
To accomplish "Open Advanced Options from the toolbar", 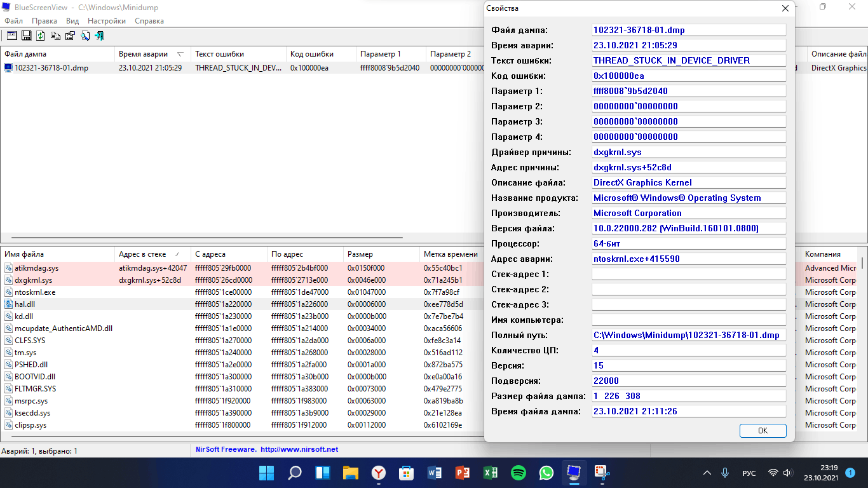I will (12, 36).
